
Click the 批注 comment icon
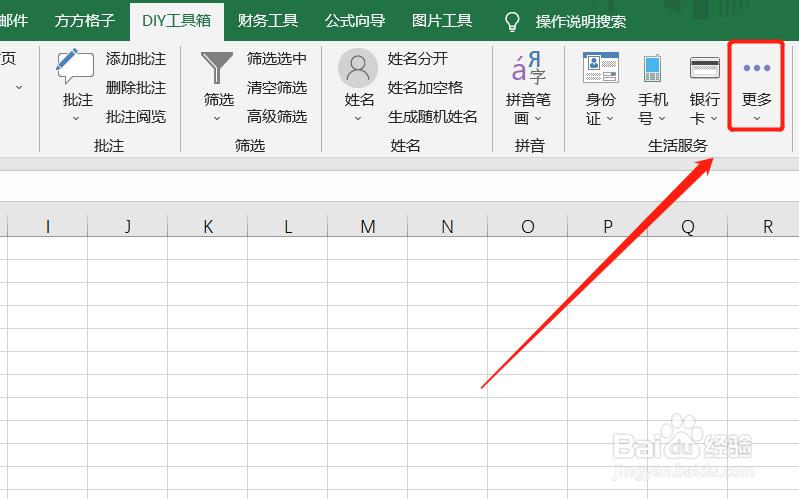pos(75,66)
